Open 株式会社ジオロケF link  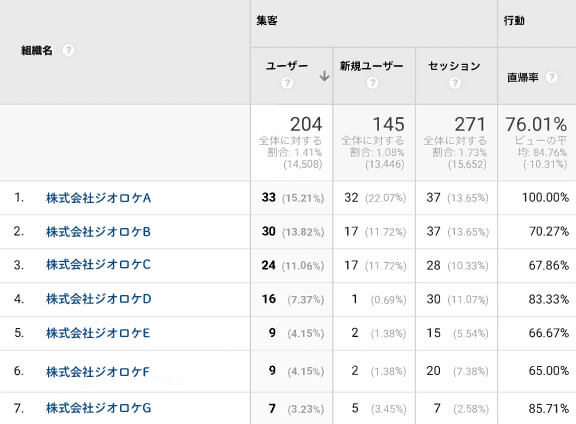98,372
